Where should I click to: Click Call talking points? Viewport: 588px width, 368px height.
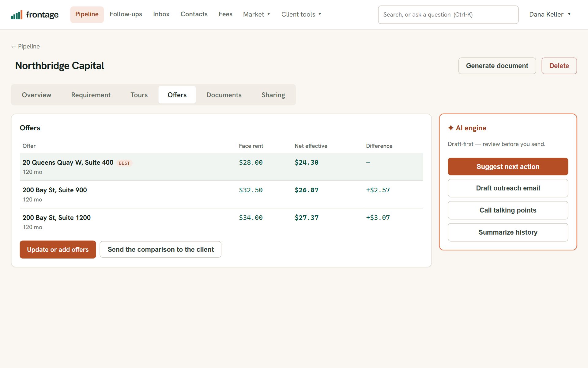508,210
